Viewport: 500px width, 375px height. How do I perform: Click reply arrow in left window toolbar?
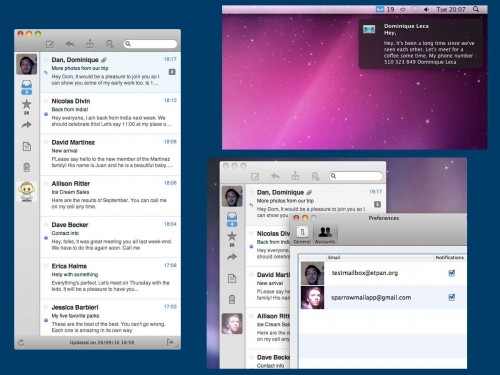(x=70, y=44)
